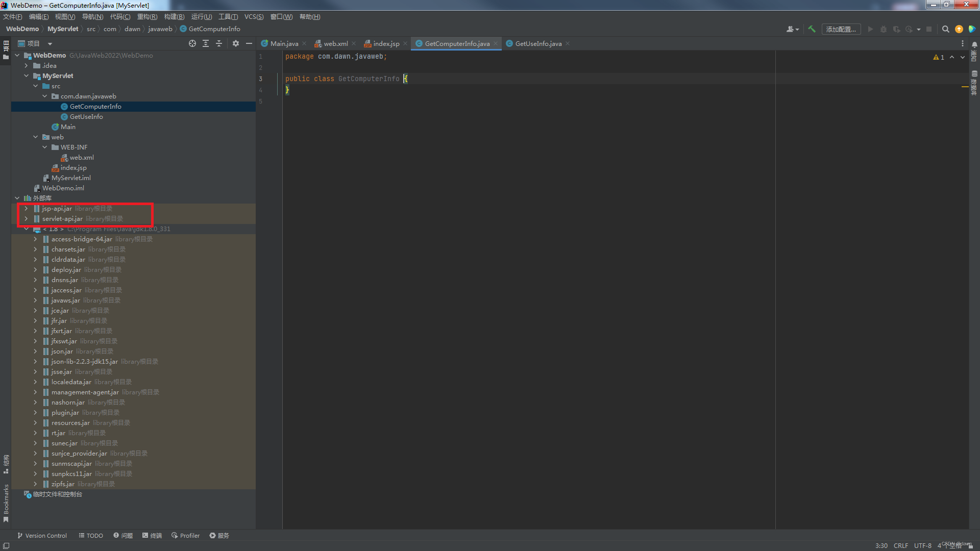Hide the project tool window
The height and width of the screenshot is (551, 980).
[249, 43]
